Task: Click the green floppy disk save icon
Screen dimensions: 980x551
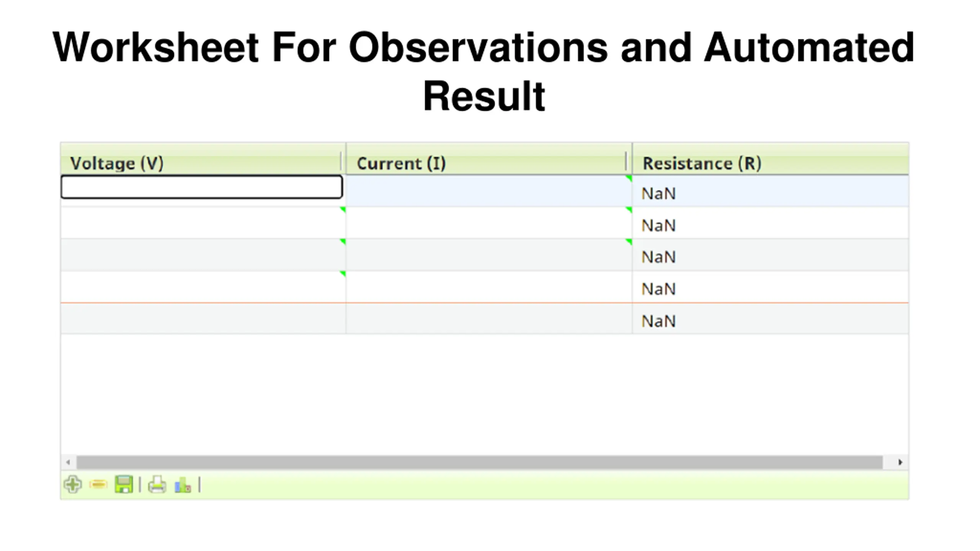Action: [x=124, y=484]
